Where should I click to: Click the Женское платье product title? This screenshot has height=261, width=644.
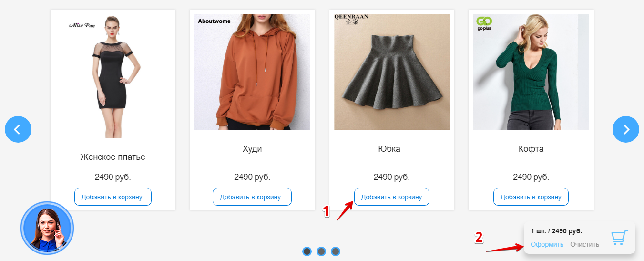pos(112,157)
